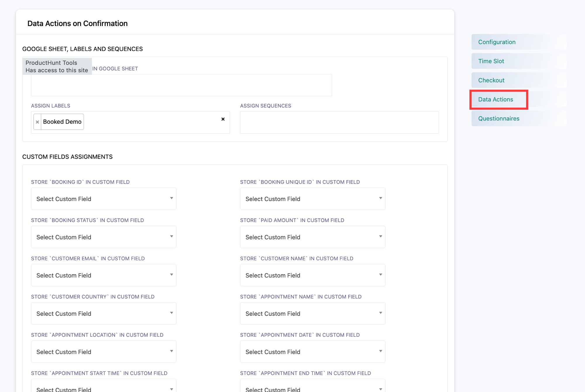
Task: Click the Booked Demo label text
Action: tap(62, 122)
